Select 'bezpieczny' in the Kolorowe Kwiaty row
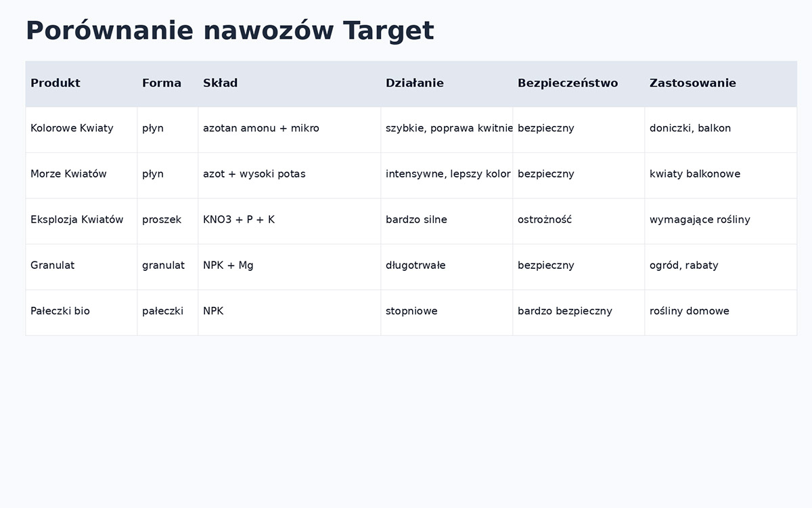 coord(579,129)
